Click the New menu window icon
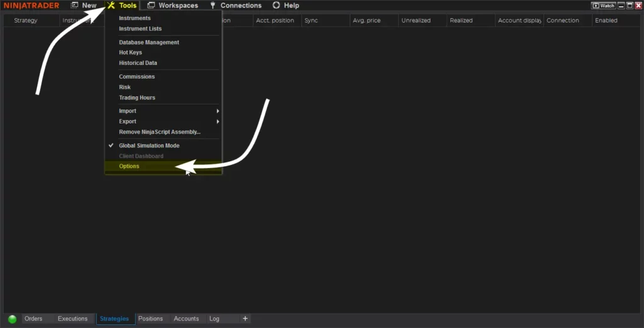 pyautogui.click(x=74, y=5)
